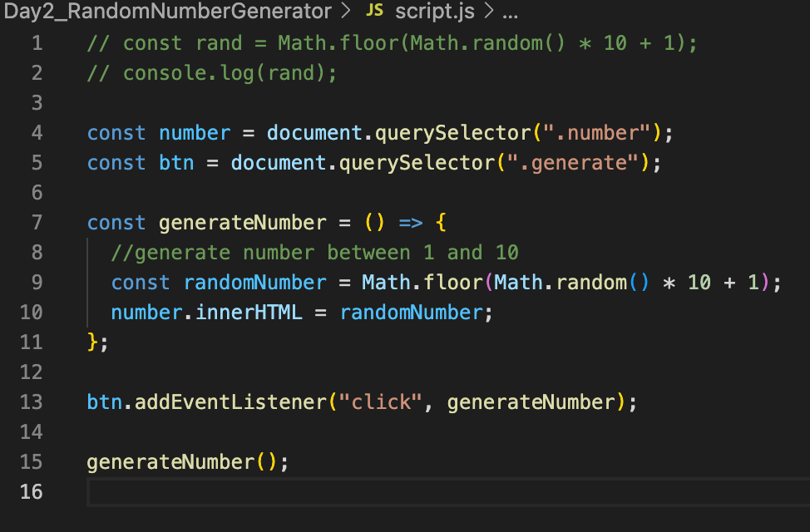Image resolution: width=810 pixels, height=532 pixels.
Task: Click line number 4 in the gutter
Action: 37,133
